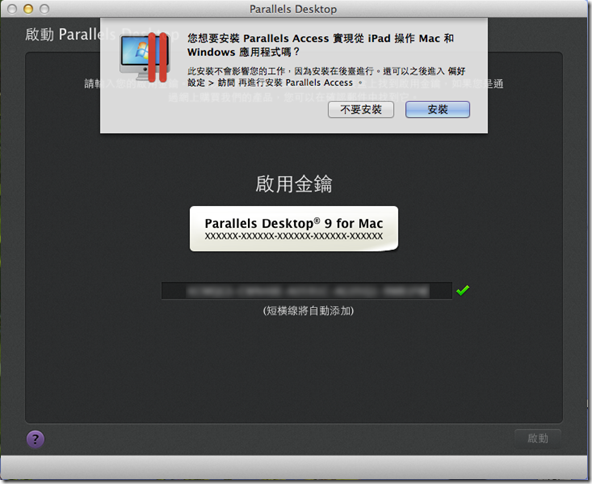The width and height of the screenshot is (592, 484).
Task: Minimize window using yellow button
Action: 28,9
